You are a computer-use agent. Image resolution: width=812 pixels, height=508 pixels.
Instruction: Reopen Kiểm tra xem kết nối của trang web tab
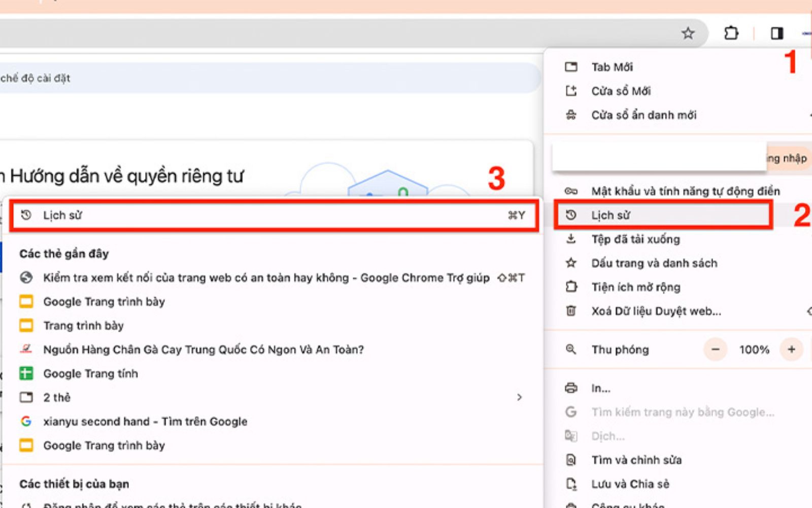click(273, 277)
